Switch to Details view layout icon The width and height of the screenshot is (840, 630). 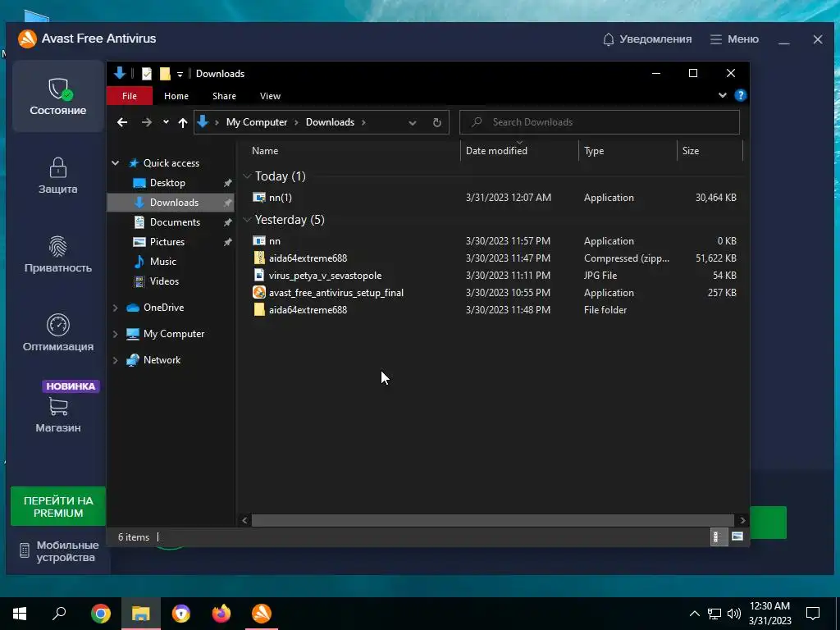click(x=718, y=536)
